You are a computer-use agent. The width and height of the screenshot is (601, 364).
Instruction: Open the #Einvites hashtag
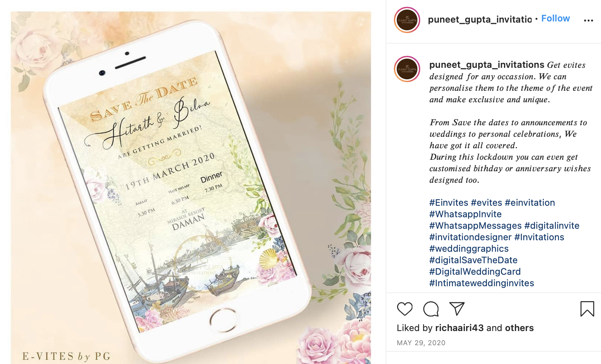[448, 203]
